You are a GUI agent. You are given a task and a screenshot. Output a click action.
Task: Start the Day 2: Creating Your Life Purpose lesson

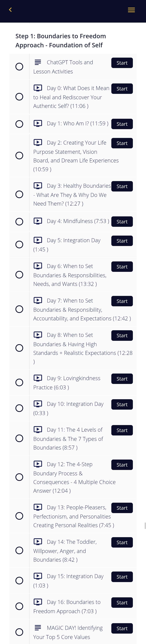tap(122, 143)
